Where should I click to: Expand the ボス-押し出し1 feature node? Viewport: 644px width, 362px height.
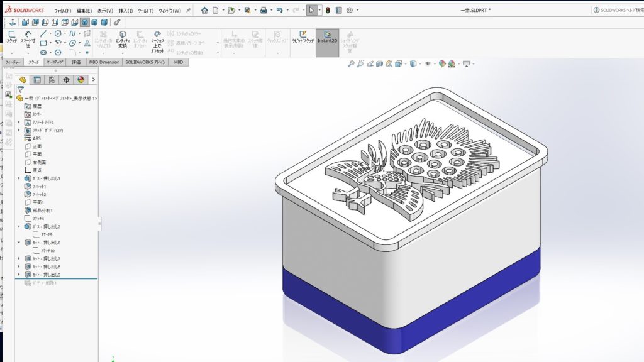tap(19, 178)
